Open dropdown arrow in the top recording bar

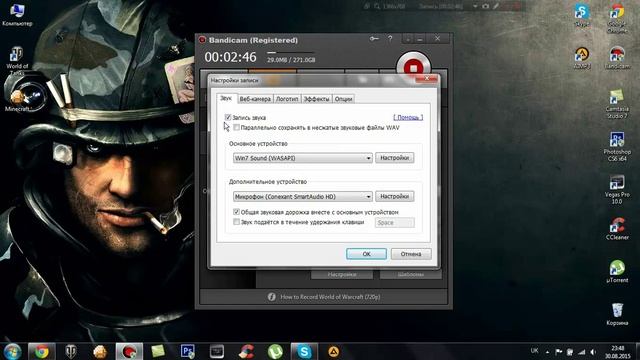click(475, 6)
